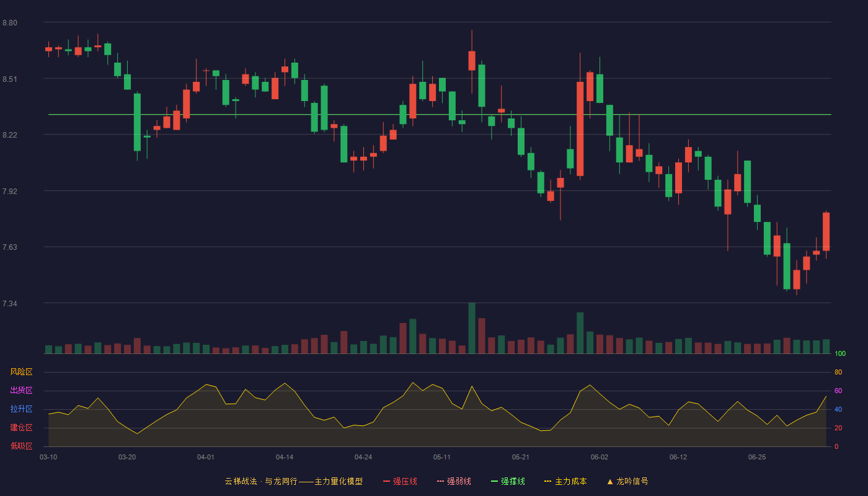Click the green line marker beside 强撑线

(x=495, y=481)
